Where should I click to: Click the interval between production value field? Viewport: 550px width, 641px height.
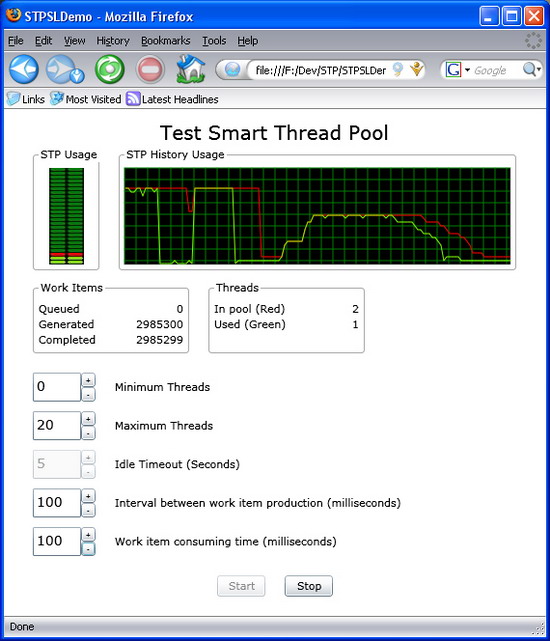point(57,502)
